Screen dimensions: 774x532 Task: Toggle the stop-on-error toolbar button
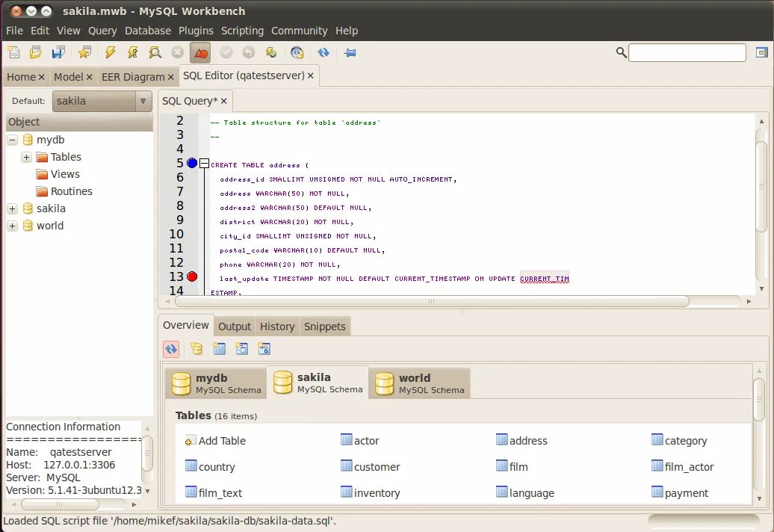point(200,52)
